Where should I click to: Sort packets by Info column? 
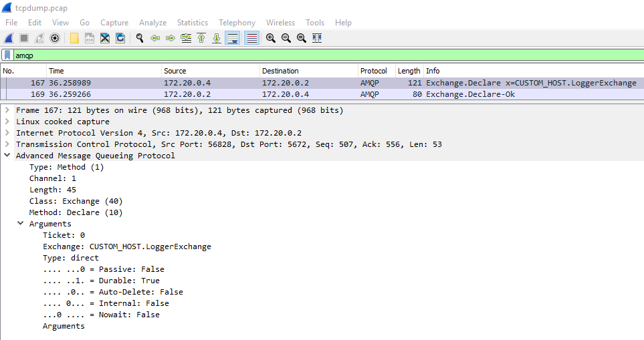534,71
